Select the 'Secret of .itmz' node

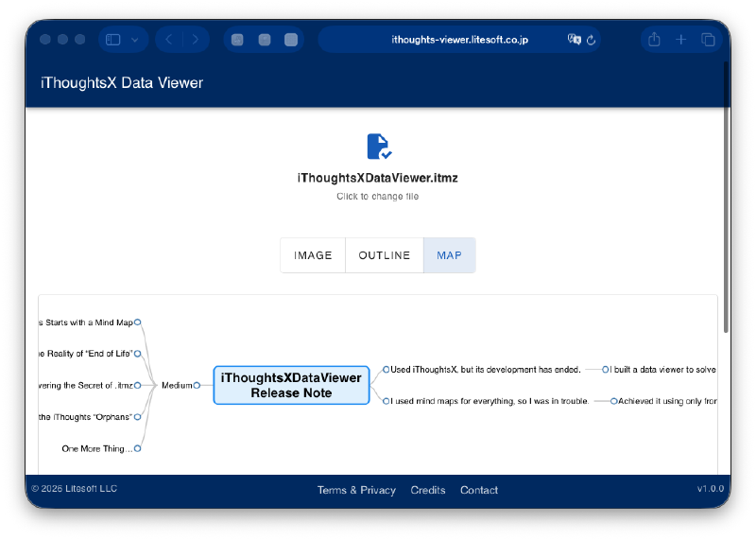pyautogui.click(x=86, y=385)
